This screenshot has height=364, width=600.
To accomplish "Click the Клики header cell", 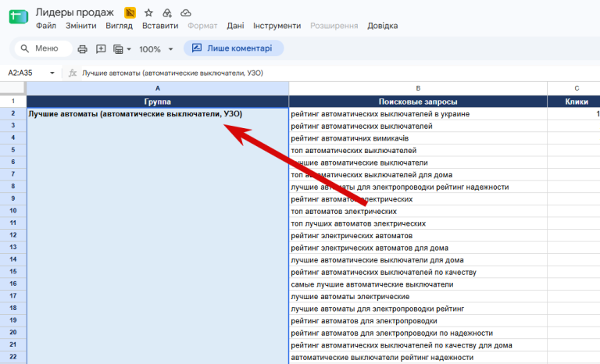I will click(x=574, y=102).
